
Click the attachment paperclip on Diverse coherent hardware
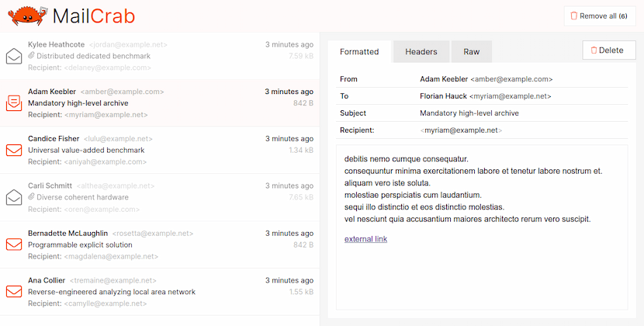coord(31,197)
